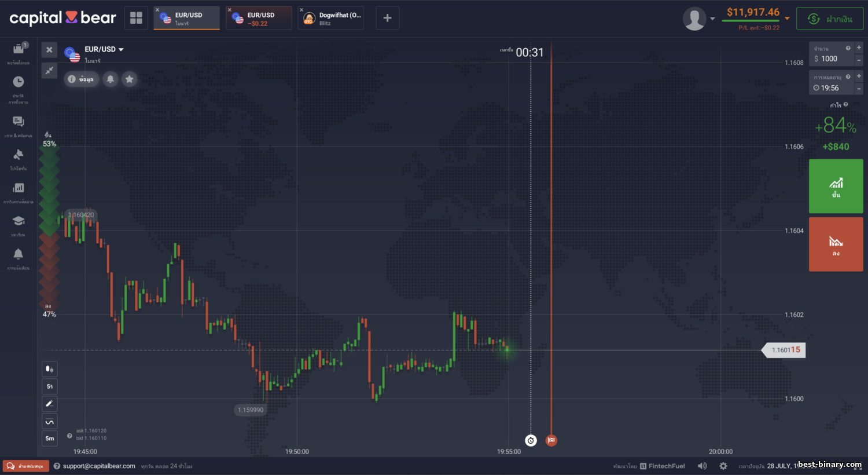Open the 5m timeframe selector

coord(50,439)
